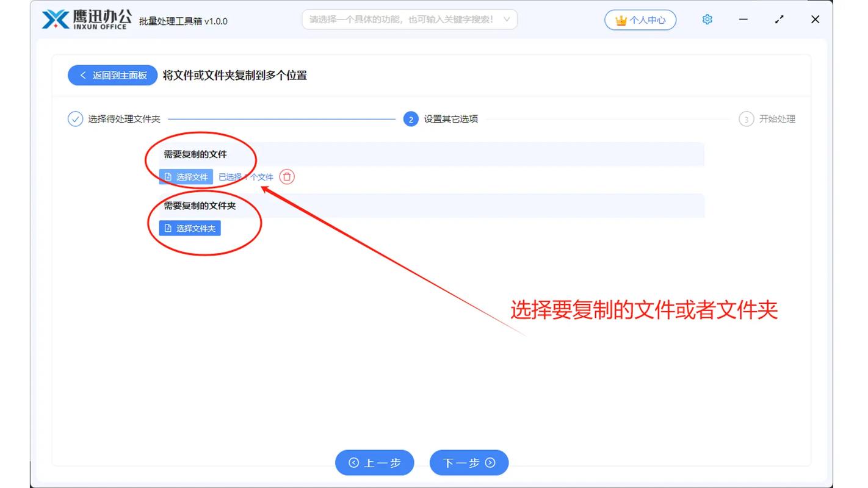Click the crown icon in 个人中心
Screen dimensions: 868x488
(620, 20)
